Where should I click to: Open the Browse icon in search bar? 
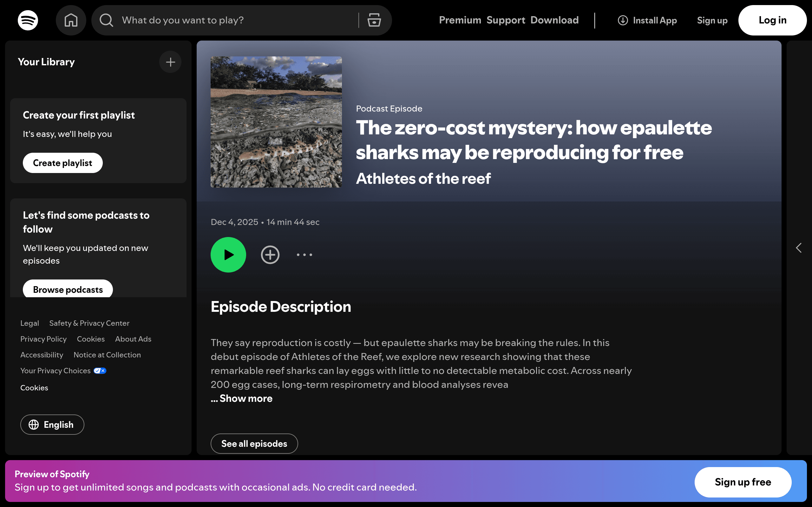coord(374,20)
